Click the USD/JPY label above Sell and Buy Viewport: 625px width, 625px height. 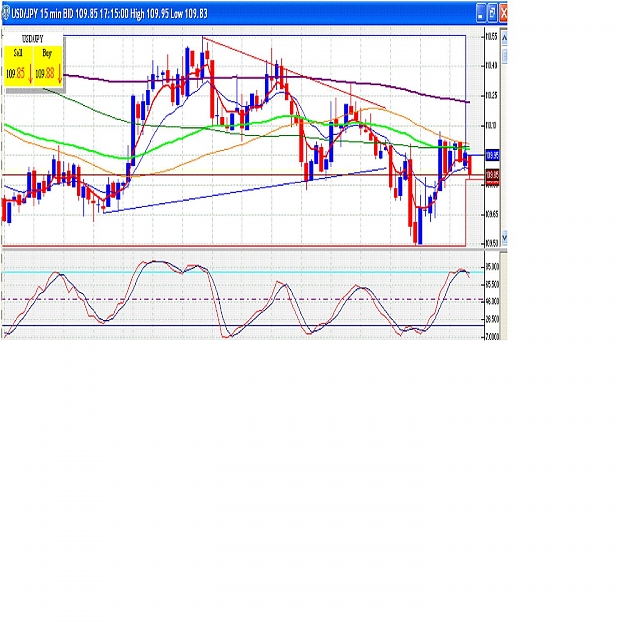click(33, 39)
